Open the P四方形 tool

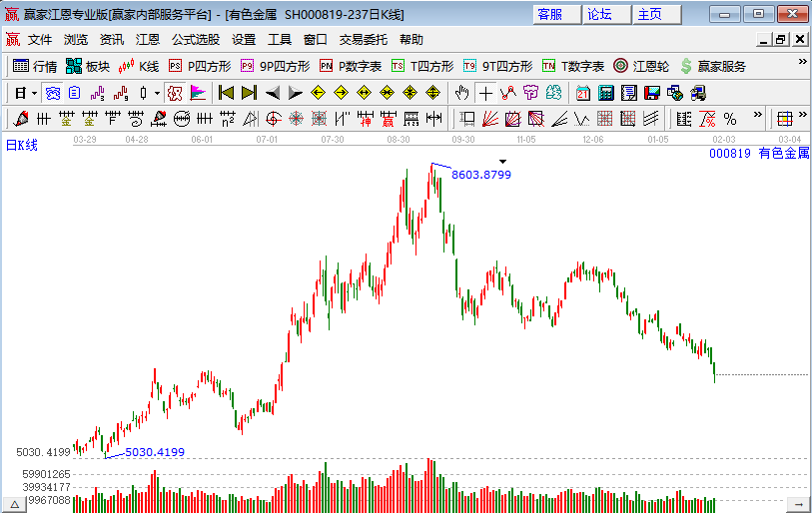pyautogui.click(x=200, y=66)
